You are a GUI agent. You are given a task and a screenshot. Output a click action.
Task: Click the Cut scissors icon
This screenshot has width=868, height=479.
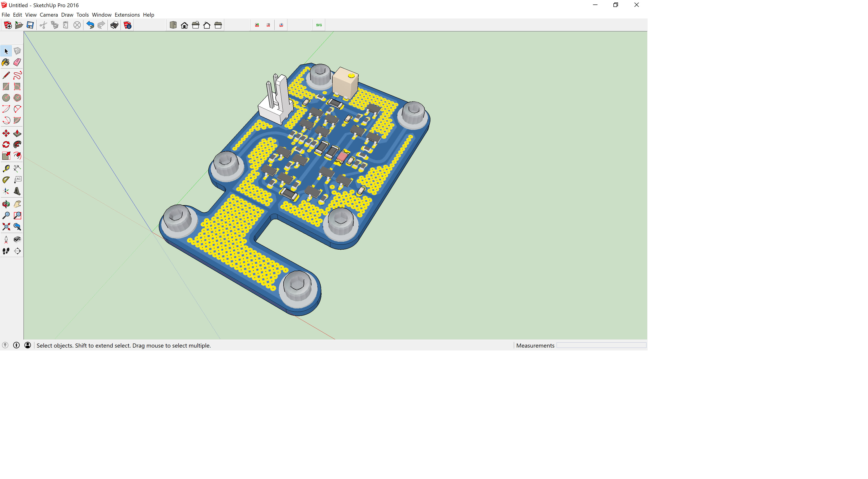click(43, 25)
